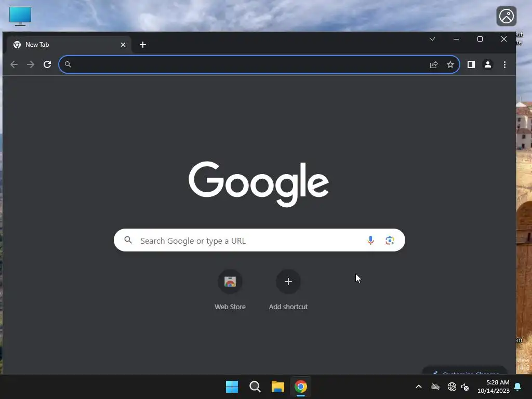Click the search icon in address bar
The image size is (532, 399).
click(68, 64)
